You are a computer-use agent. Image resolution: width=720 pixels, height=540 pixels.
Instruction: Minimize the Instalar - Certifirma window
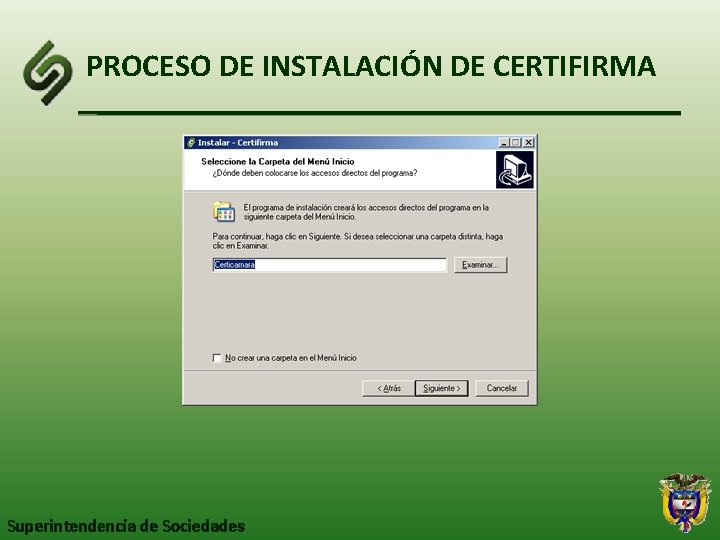(x=504, y=143)
